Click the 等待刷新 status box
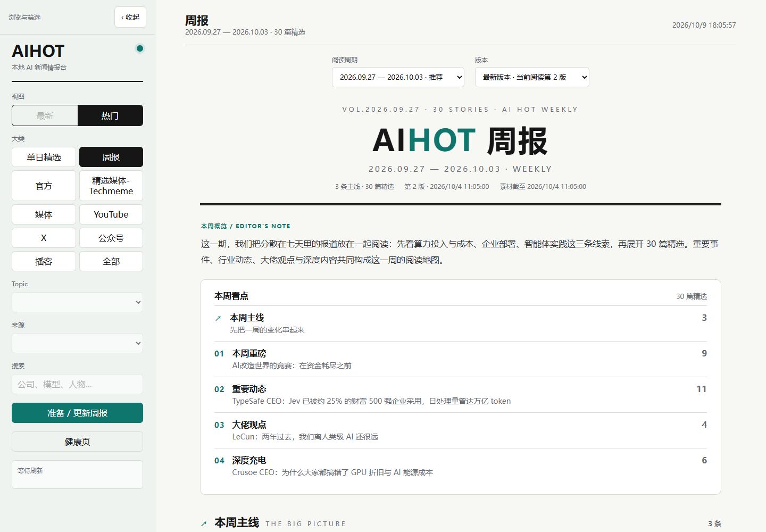 [77, 475]
